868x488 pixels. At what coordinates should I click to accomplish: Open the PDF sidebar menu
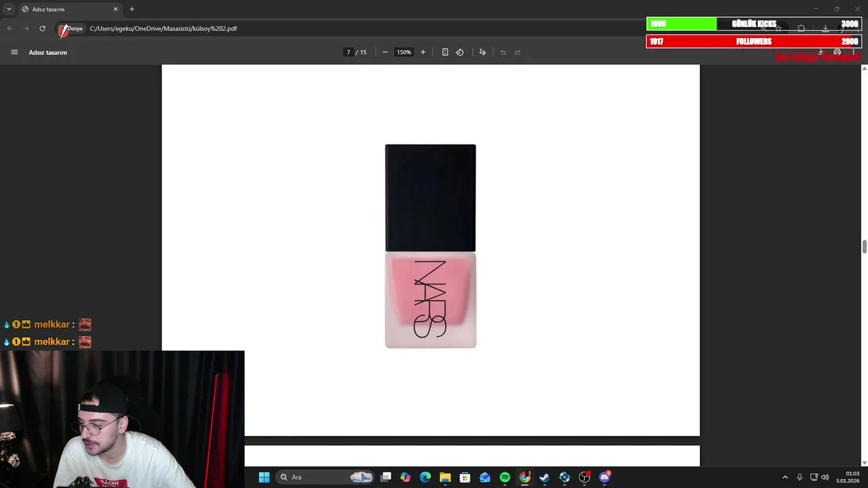pyautogui.click(x=14, y=52)
